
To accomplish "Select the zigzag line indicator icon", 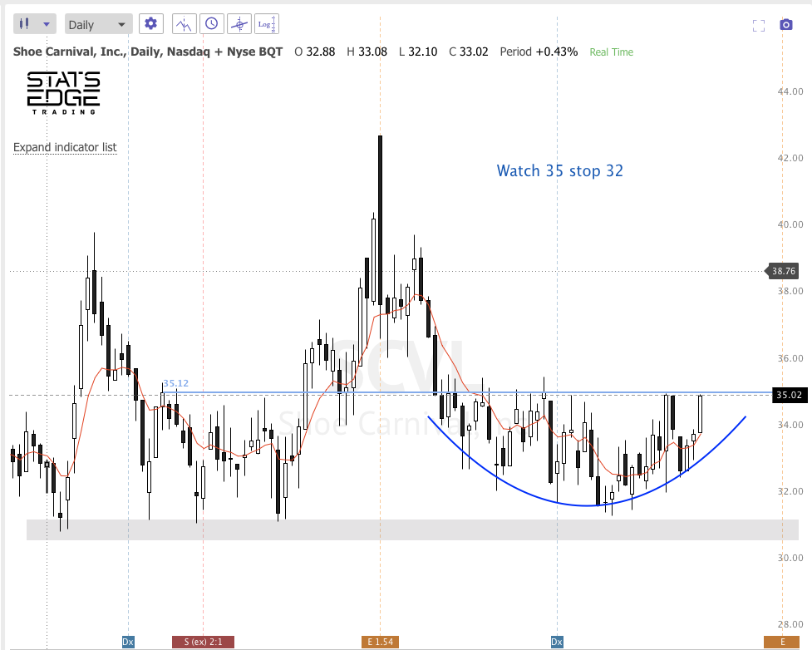I will 184,23.
